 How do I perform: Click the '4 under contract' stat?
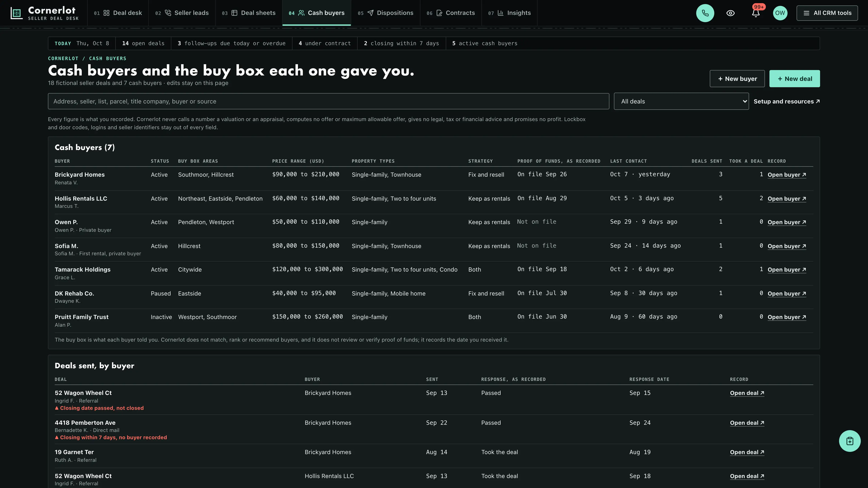[x=325, y=43]
